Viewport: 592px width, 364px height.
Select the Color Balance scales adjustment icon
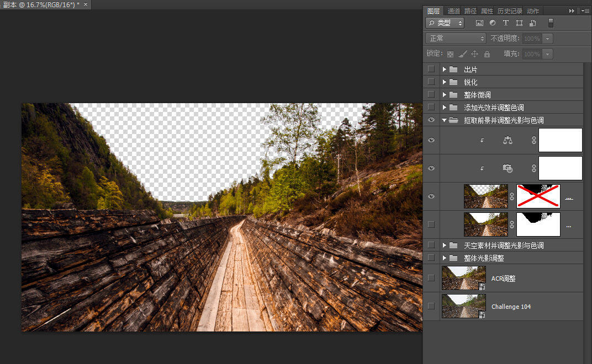[508, 140]
